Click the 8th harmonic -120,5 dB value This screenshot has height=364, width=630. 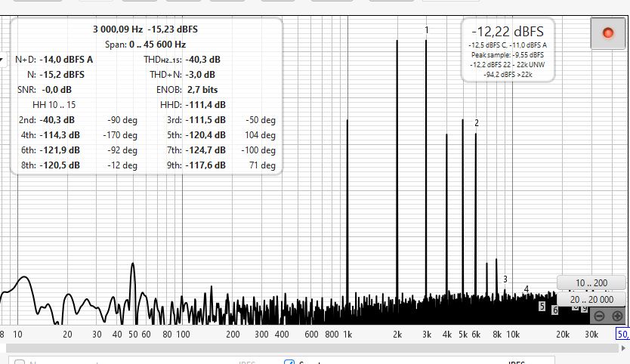tap(60, 165)
